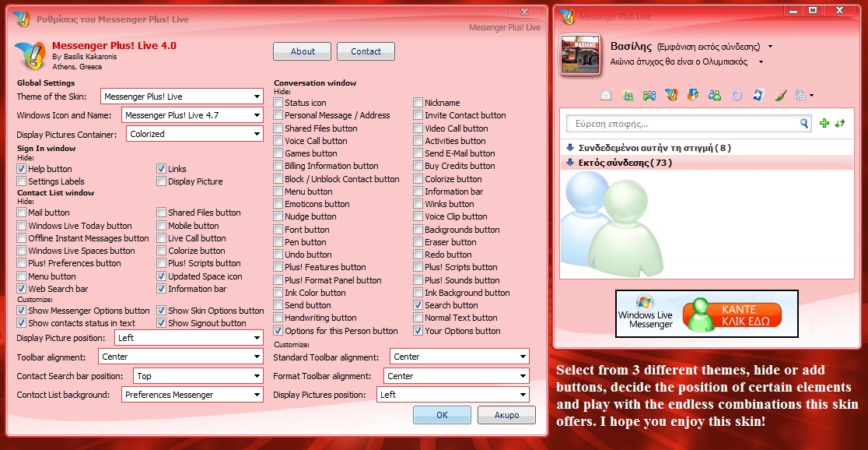This screenshot has width=868, height=450.
Task: Untick Options for this Person button
Action: pyautogui.click(x=278, y=331)
